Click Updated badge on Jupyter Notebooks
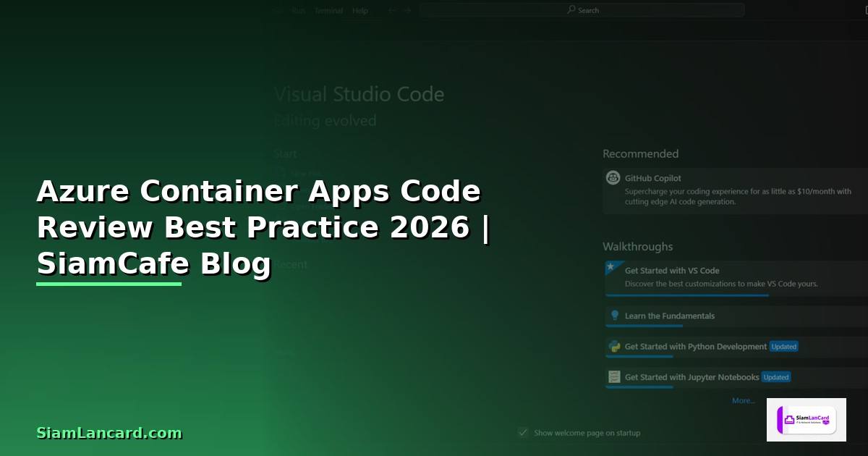This screenshot has height=456, width=868. pyautogui.click(x=776, y=377)
